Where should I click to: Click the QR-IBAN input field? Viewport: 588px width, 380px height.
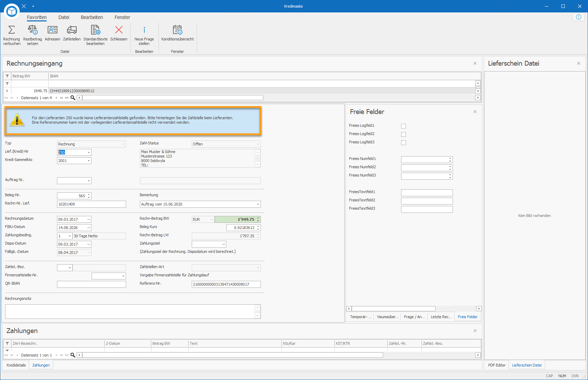pyautogui.click(x=92, y=284)
